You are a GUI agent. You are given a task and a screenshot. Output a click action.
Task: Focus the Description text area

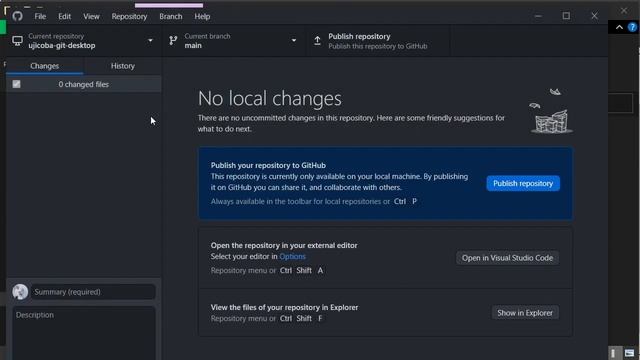coord(83,333)
